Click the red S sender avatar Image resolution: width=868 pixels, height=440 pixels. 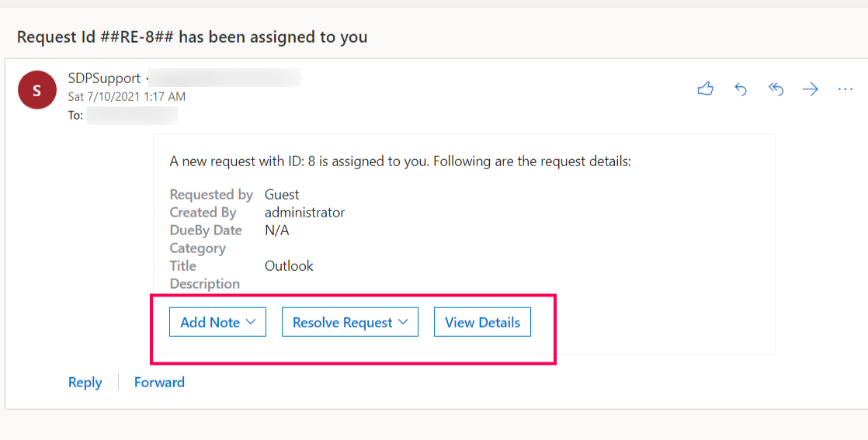pyautogui.click(x=37, y=90)
